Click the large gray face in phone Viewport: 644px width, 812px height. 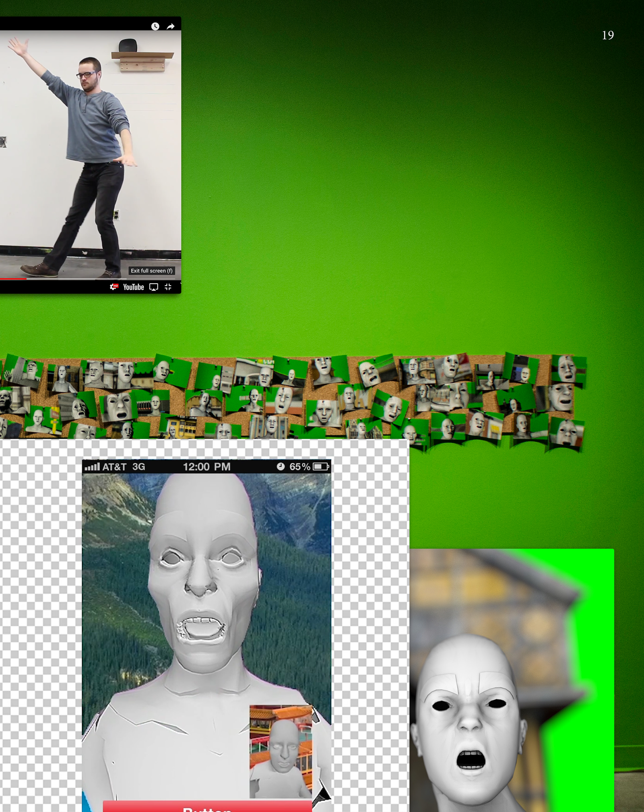coord(201,583)
